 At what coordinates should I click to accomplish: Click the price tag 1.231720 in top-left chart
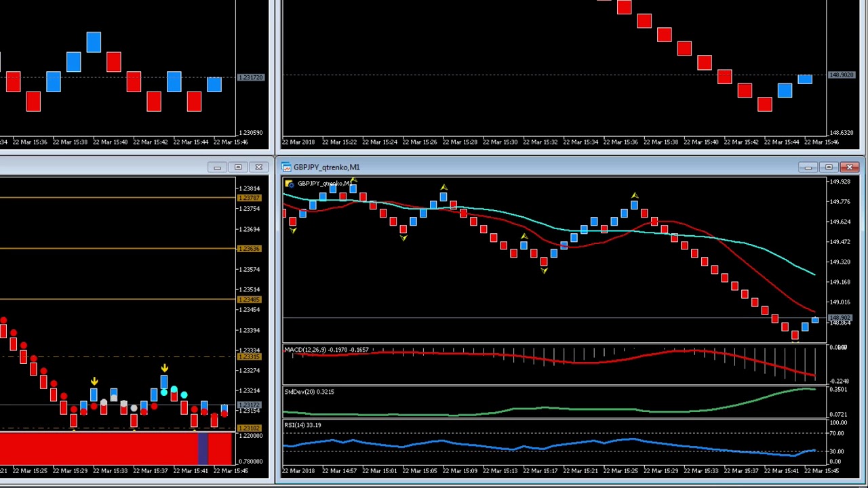click(x=250, y=77)
